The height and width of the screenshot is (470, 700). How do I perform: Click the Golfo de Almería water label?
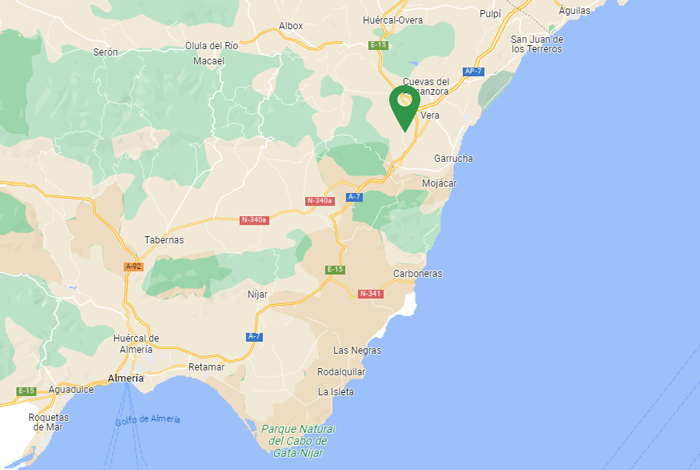(x=148, y=420)
